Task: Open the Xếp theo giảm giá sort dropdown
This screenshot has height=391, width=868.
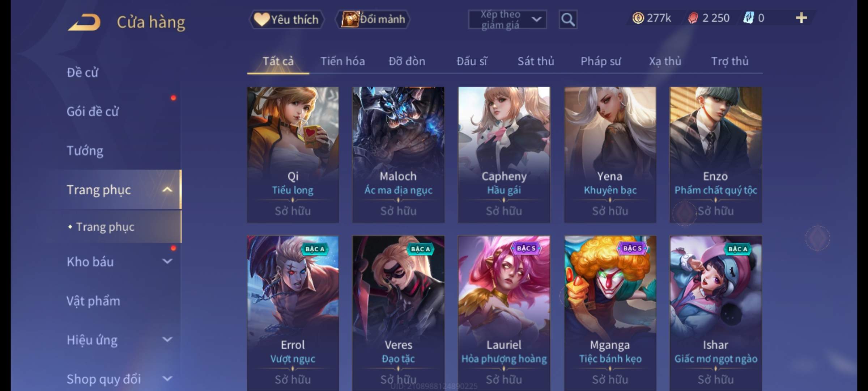Action: 507,20
